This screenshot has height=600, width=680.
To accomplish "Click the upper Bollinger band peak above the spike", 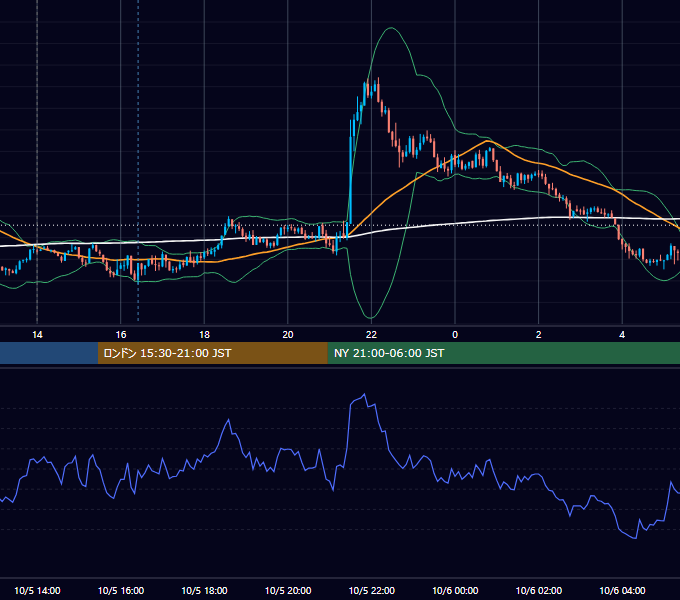I will (391, 28).
